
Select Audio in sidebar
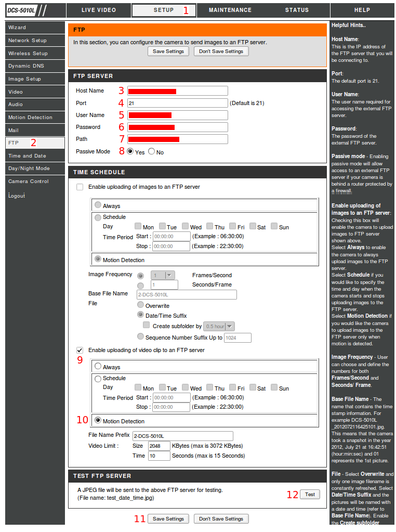coord(35,104)
